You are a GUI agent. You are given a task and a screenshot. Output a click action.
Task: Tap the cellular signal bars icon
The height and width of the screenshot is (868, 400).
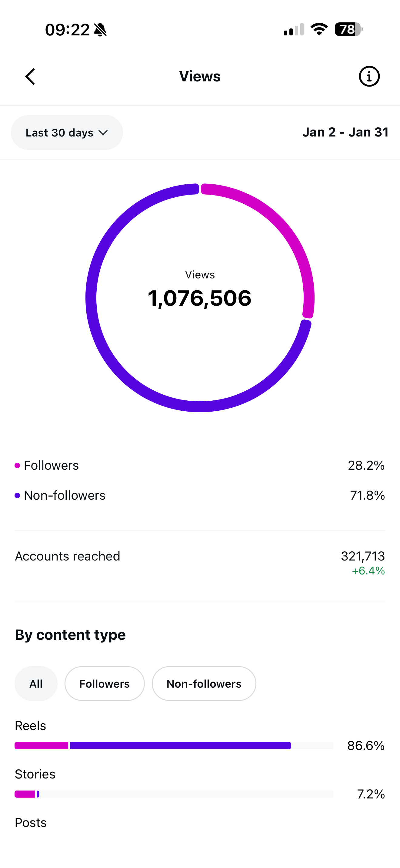pos(293,30)
